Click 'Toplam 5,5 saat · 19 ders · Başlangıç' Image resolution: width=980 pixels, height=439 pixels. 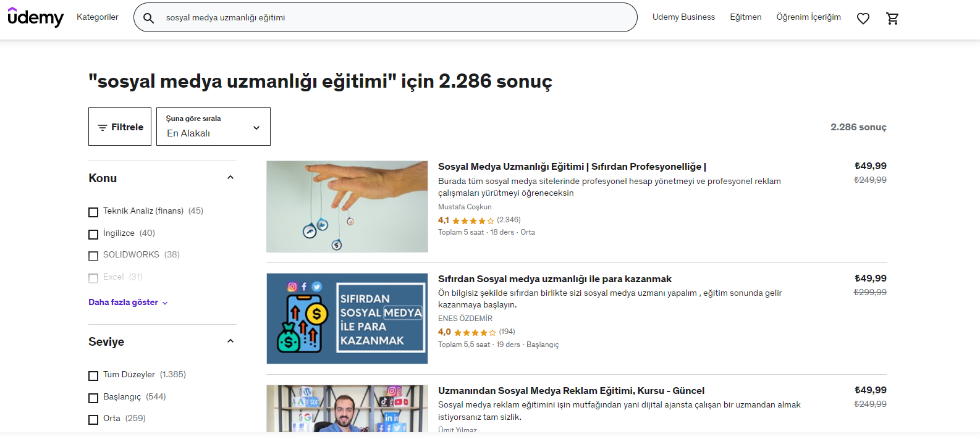coord(498,345)
